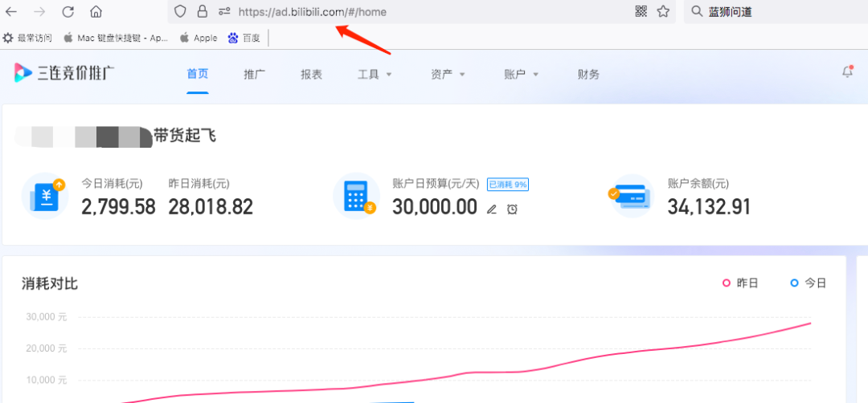Viewport: 868px width, 403px height.
Task: Open 最常访问 bookmark
Action: [27, 38]
